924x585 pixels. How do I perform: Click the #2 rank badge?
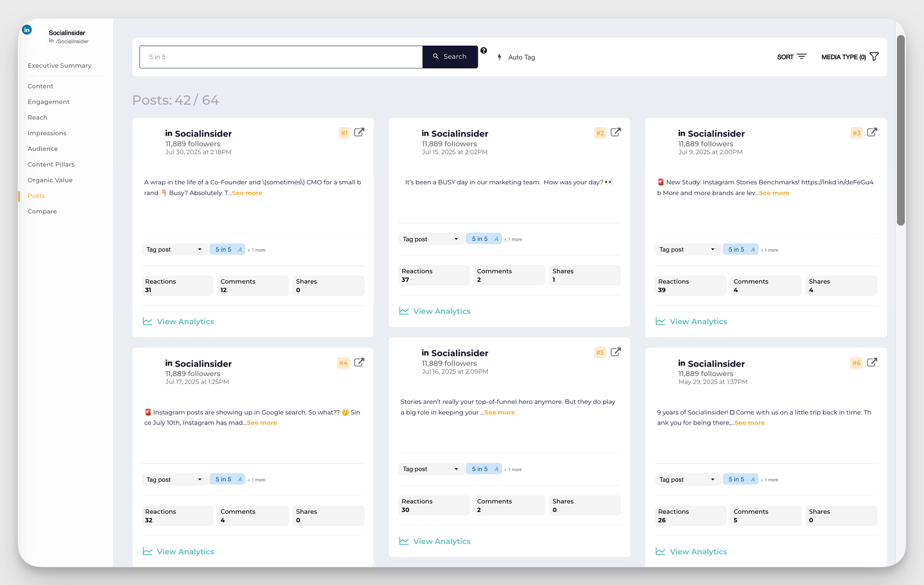click(600, 133)
